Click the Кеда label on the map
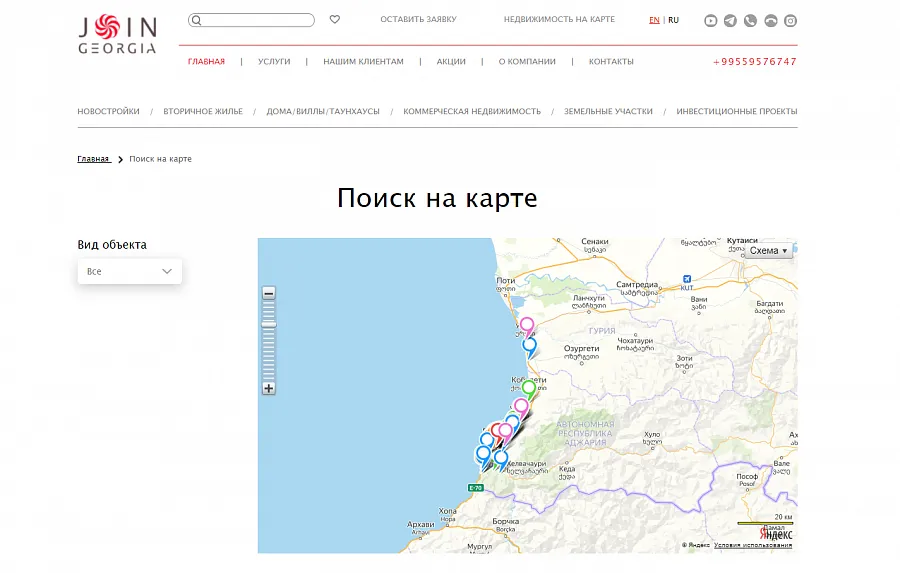The image size is (900, 573). tap(567, 469)
